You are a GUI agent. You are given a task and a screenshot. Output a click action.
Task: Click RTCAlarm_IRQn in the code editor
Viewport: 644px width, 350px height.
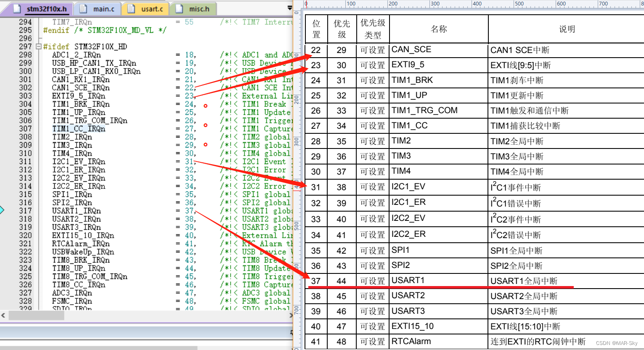(81, 244)
